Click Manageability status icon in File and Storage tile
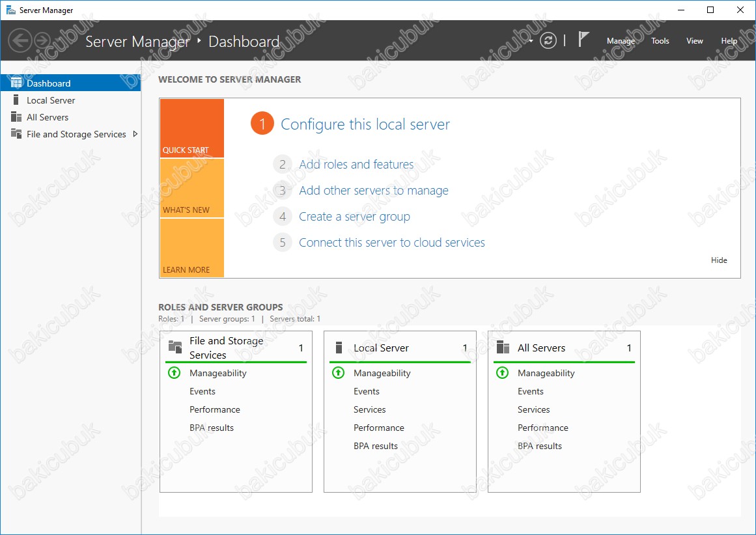 174,372
